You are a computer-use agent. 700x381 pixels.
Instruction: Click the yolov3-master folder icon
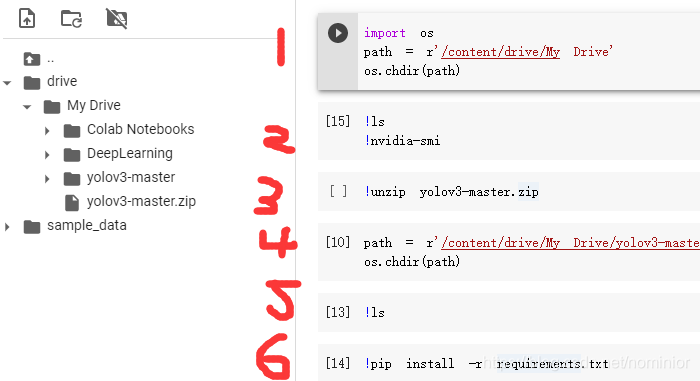(72, 179)
